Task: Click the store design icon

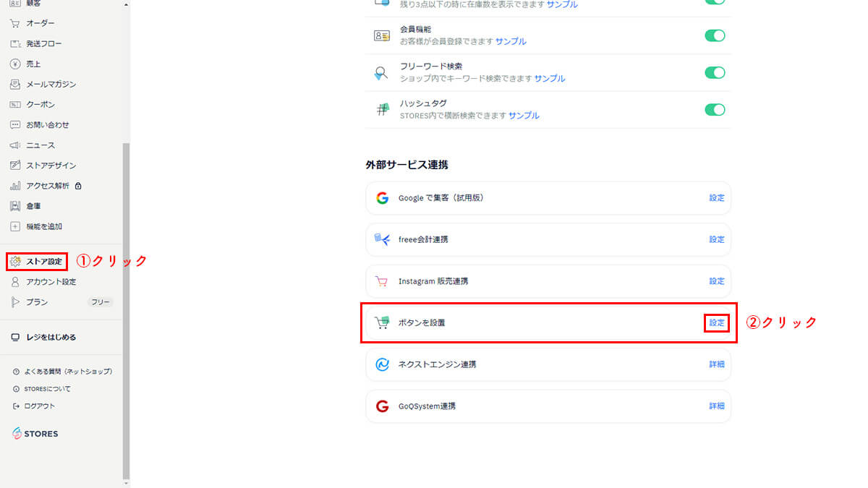Action: pyautogui.click(x=15, y=165)
